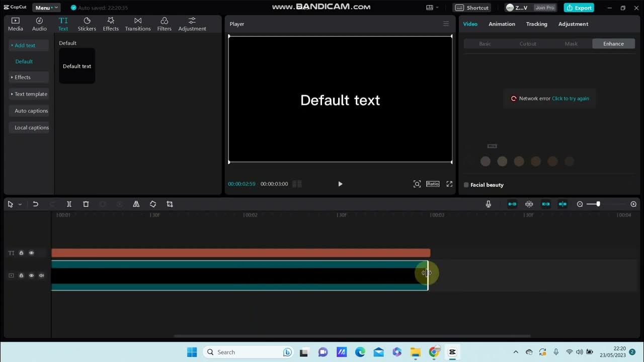The image size is (644, 362).
Task: Open the Basic sub-tab
Action: (x=485, y=44)
